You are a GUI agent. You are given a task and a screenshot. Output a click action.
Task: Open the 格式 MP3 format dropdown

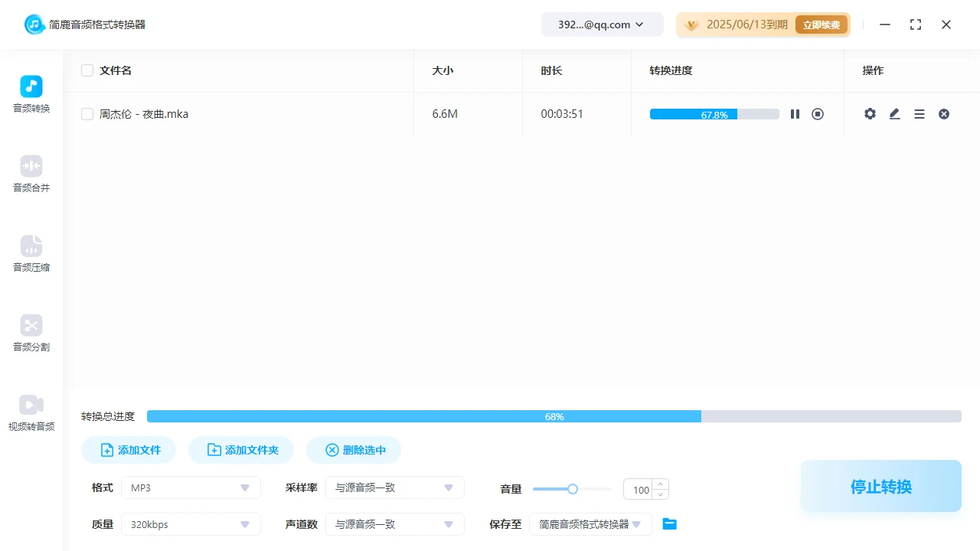tap(191, 487)
